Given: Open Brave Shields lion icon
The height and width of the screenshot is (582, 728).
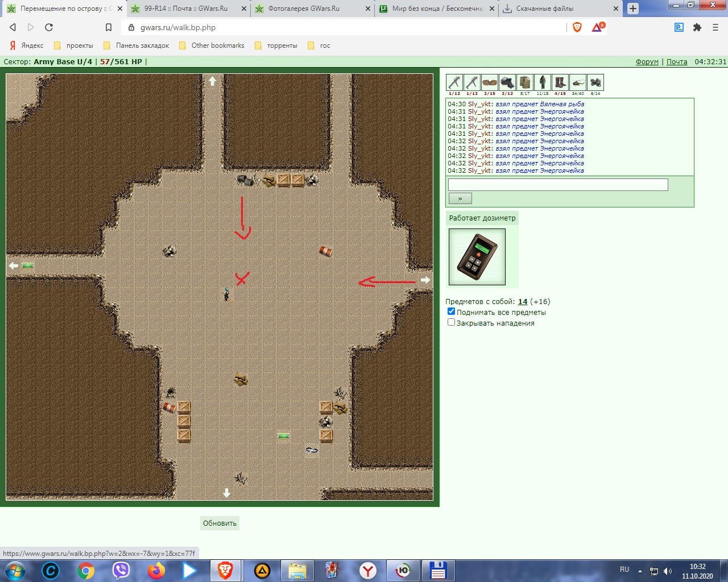Looking at the screenshot, I should click(x=577, y=27).
